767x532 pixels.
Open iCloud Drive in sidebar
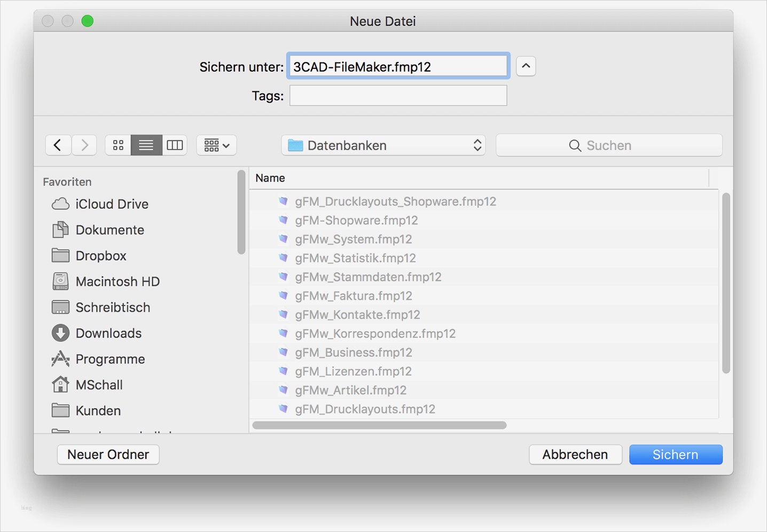click(112, 204)
